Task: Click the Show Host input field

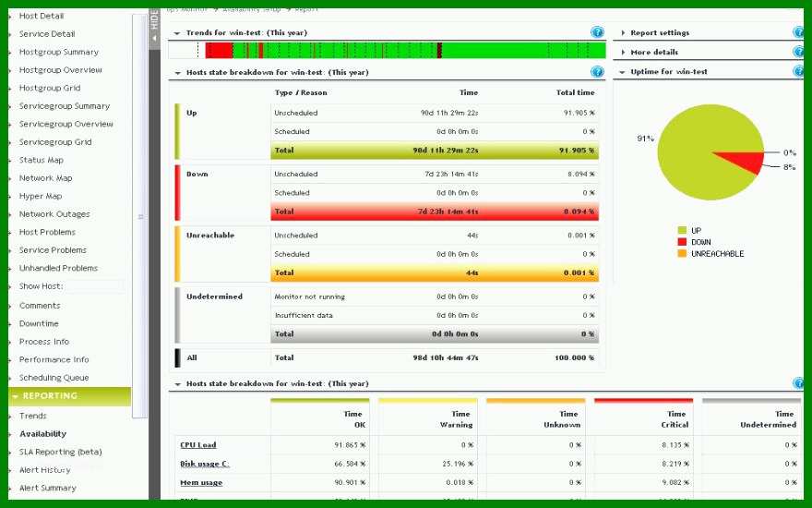Action: [95, 286]
